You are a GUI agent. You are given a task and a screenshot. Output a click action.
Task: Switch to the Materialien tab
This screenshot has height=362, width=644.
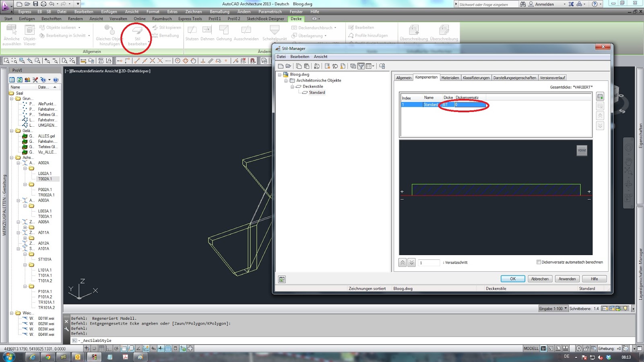450,78
